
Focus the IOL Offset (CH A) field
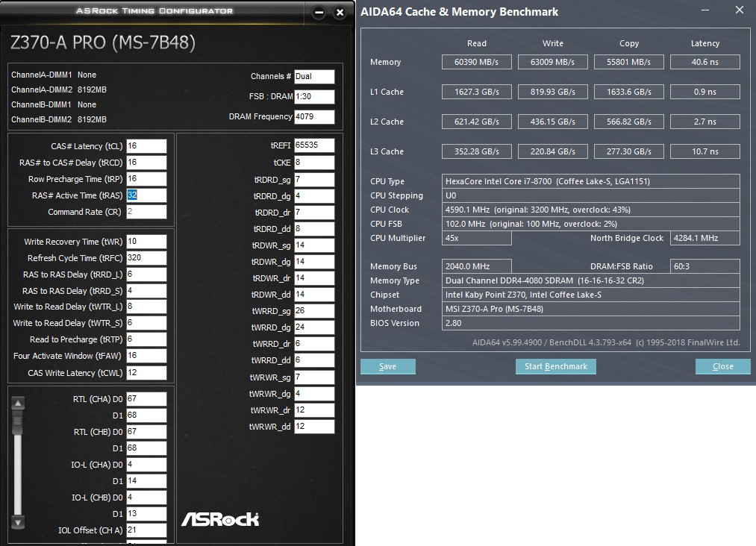(146, 530)
